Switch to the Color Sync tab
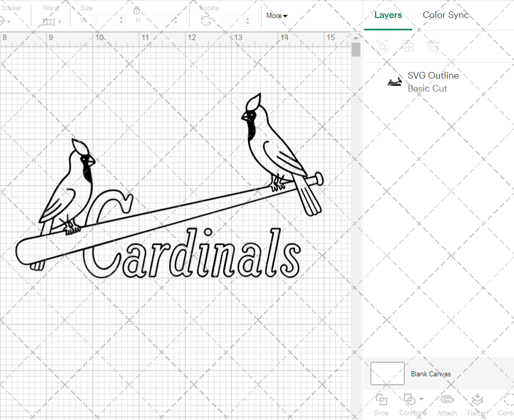The height and width of the screenshot is (420, 514). (446, 15)
